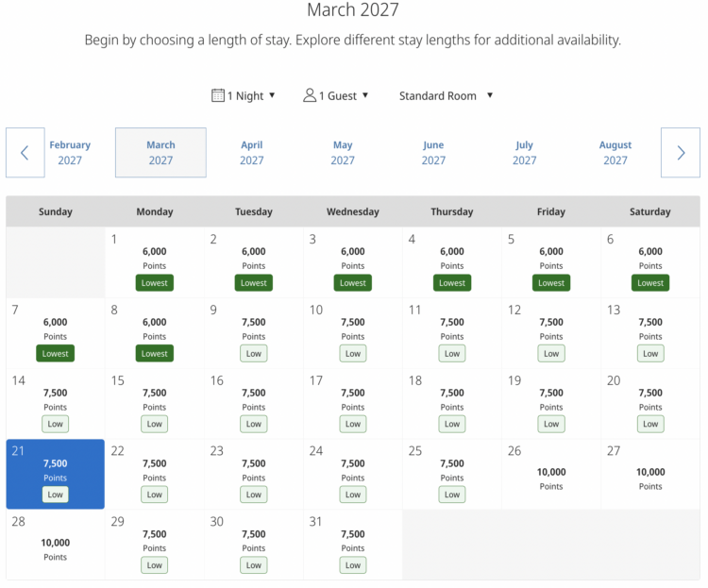Pick March 20 date cell
The image size is (708, 588).
pyautogui.click(x=650, y=404)
